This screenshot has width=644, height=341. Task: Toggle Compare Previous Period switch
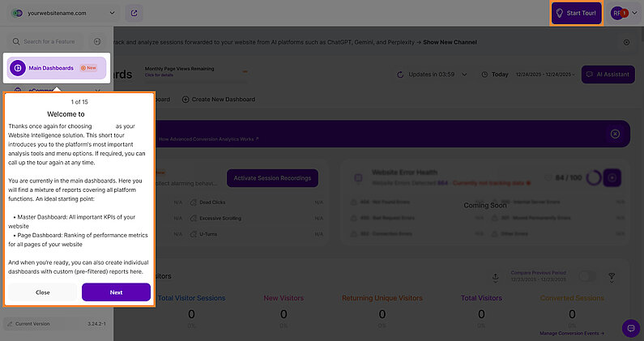[587, 276]
